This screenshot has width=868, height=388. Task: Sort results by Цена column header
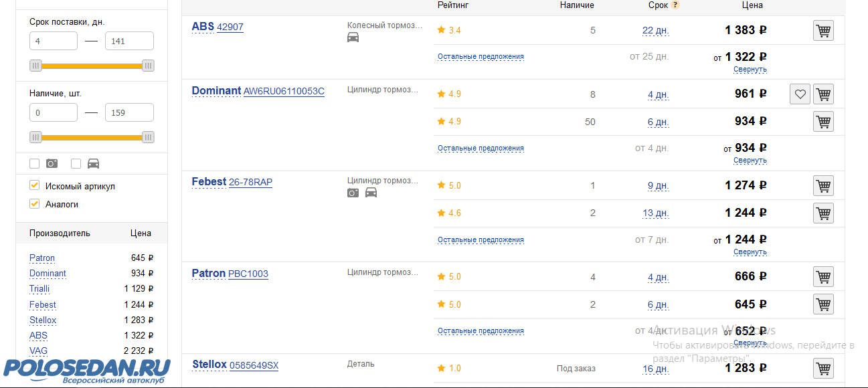click(x=752, y=5)
